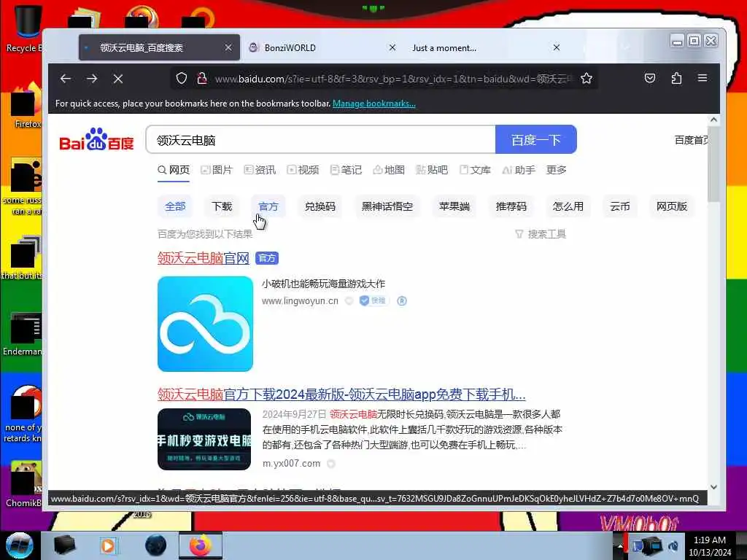Viewport: 747px width, 560px height.
Task: Close the 领沃云电脑_百度搜索 tab
Action: pos(228,47)
